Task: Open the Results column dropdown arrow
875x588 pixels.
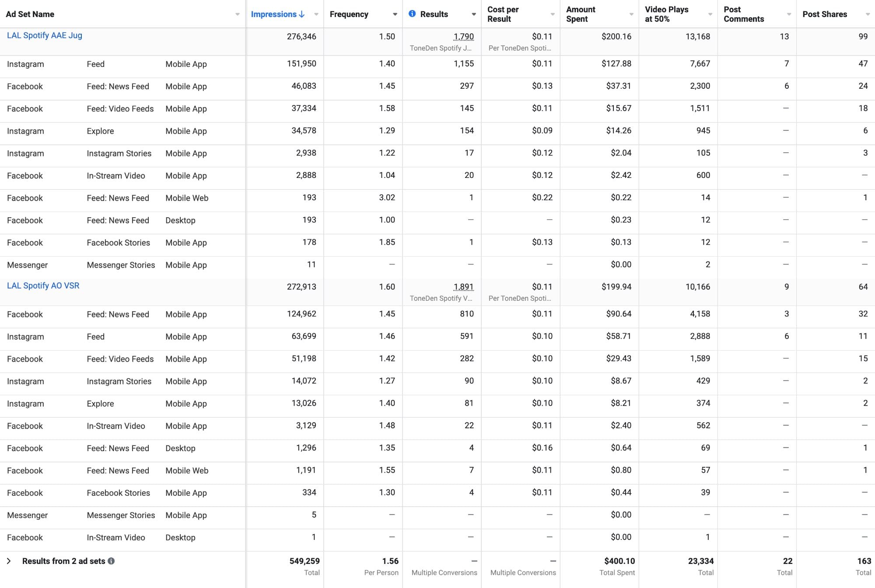Action: (x=473, y=14)
